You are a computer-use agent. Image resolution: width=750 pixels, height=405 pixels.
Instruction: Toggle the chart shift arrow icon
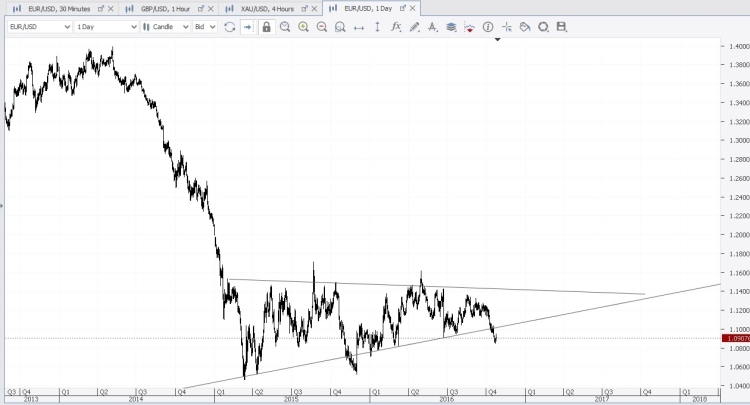247,27
